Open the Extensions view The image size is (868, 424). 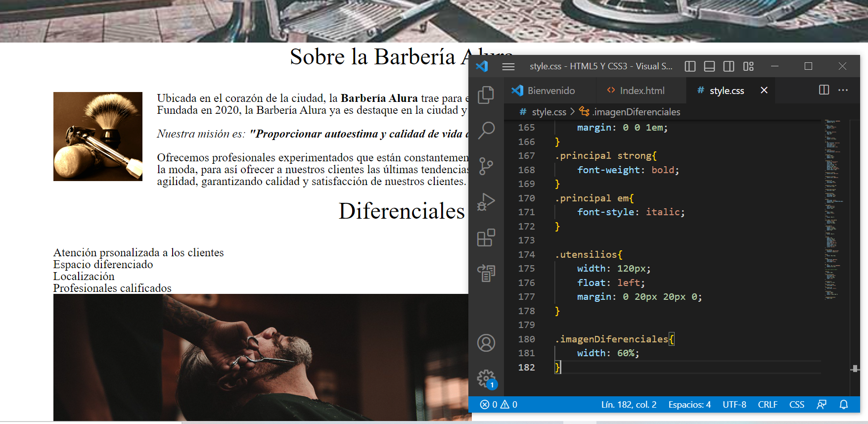click(486, 237)
